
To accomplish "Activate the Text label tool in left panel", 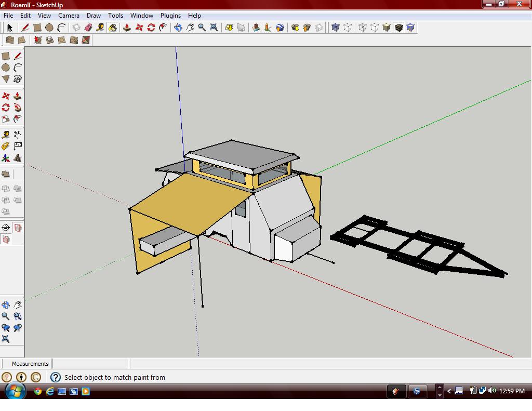I will (x=18, y=147).
